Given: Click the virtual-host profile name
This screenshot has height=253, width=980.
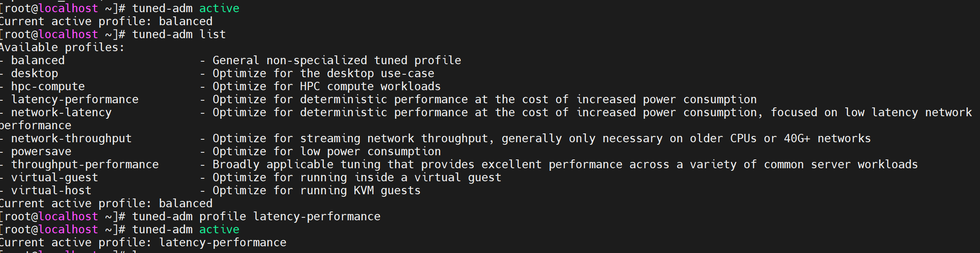Looking at the screenshot, I should point(51,190).
